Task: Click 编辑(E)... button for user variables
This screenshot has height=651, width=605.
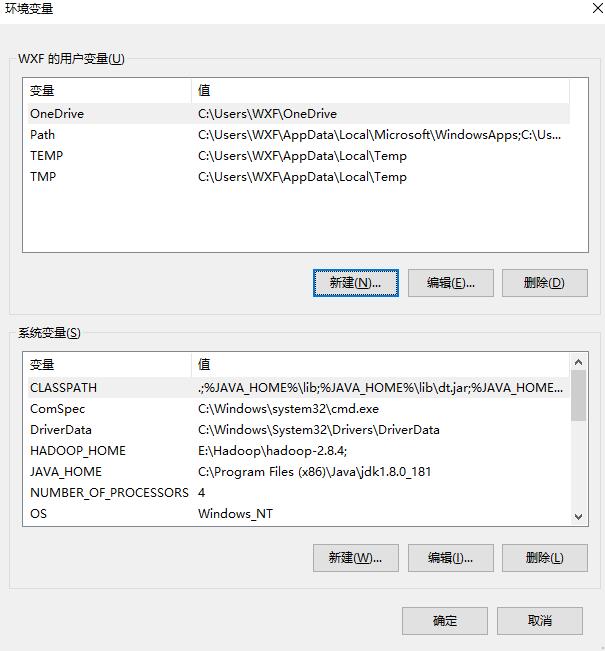Action: (x=451, y=283)
